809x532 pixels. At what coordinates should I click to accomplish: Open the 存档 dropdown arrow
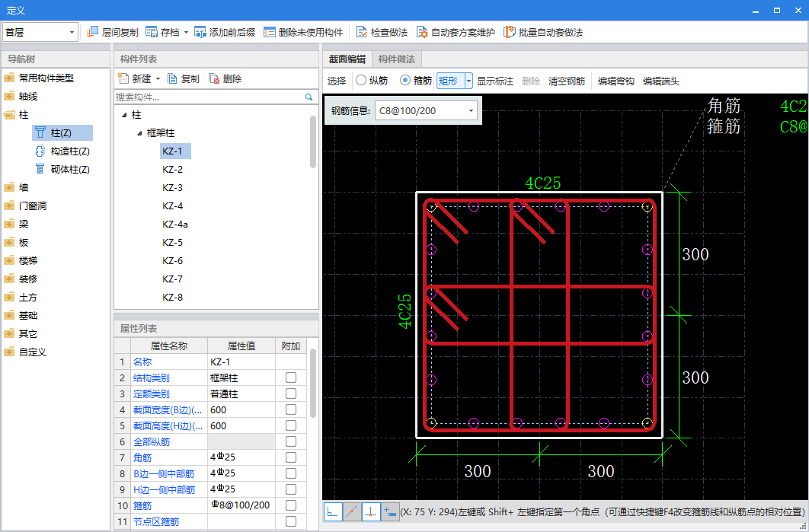pos(187,33)
